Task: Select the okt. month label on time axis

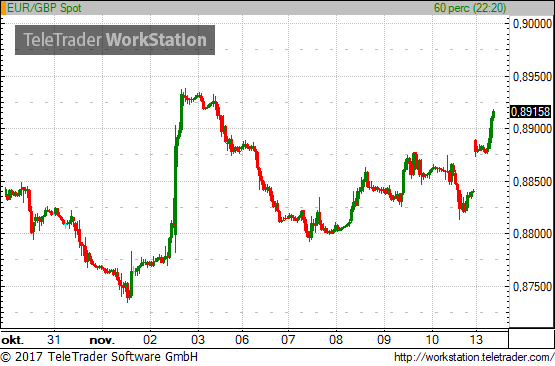Action: [x=12, y=341]
